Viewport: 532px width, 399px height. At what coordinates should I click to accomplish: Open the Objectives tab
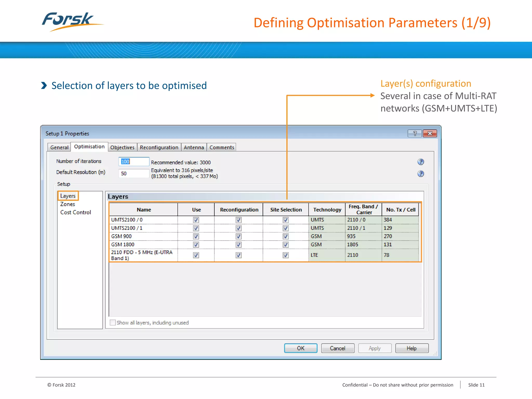point(122,147)
